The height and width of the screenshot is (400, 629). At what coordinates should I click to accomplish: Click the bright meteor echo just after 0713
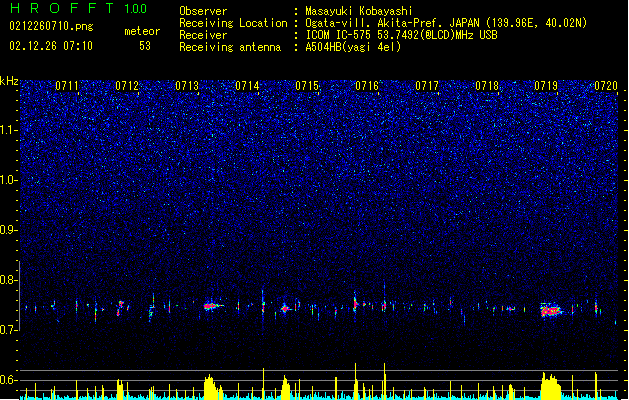coord(211,306)
